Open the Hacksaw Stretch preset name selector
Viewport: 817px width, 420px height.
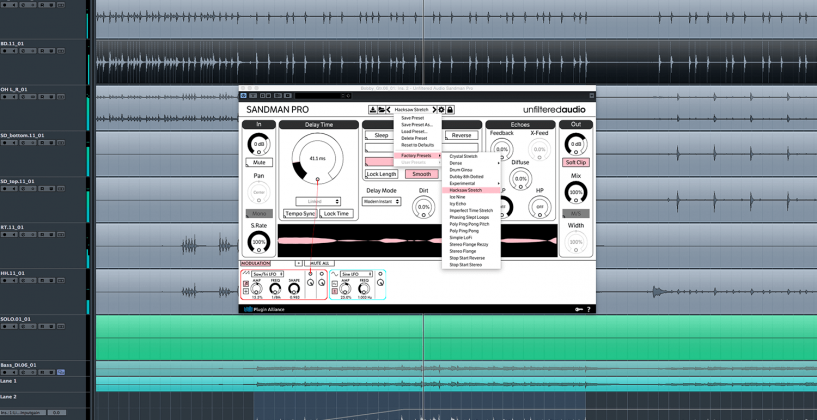(412, 109)
